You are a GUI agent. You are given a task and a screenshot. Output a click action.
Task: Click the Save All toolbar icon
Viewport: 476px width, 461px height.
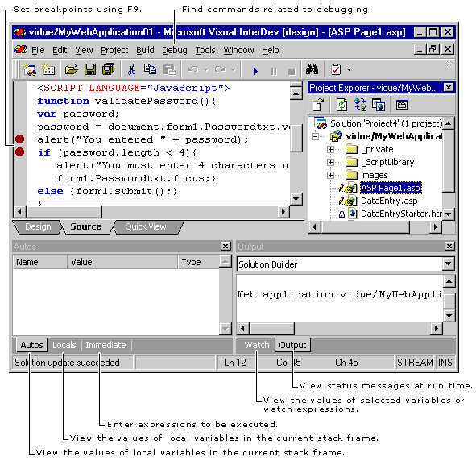[x=109, y=69]
